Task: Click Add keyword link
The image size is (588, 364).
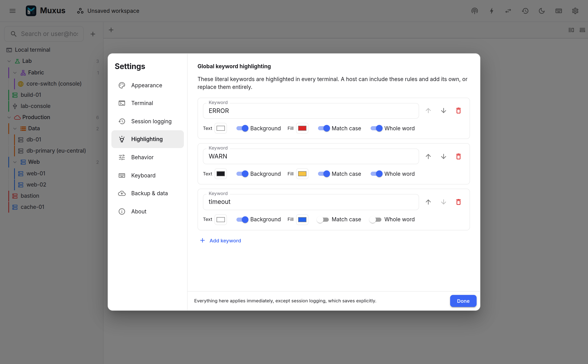Action: [220, 241]
